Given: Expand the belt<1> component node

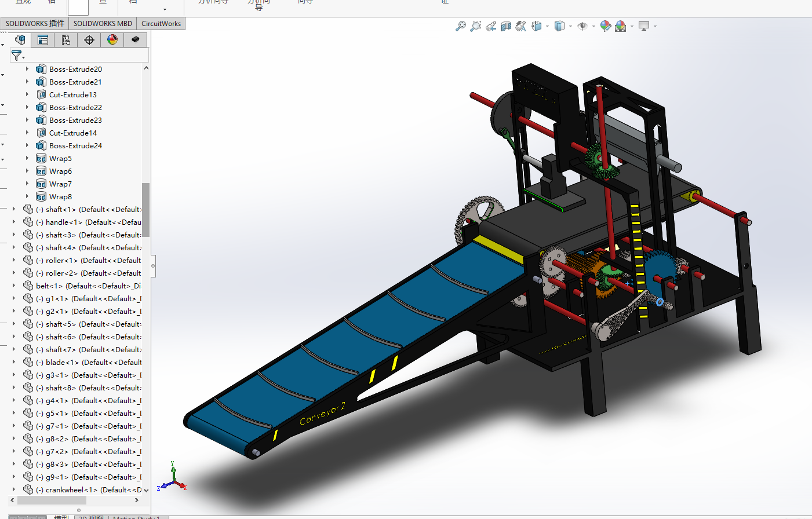Looking at the screenshot, I should [14, 286].
